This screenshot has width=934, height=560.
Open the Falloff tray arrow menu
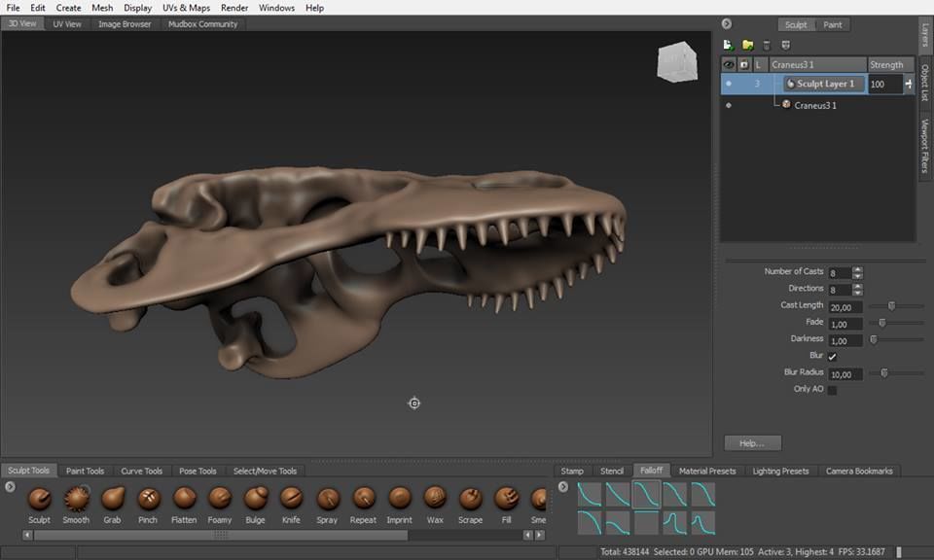(563, 487)
